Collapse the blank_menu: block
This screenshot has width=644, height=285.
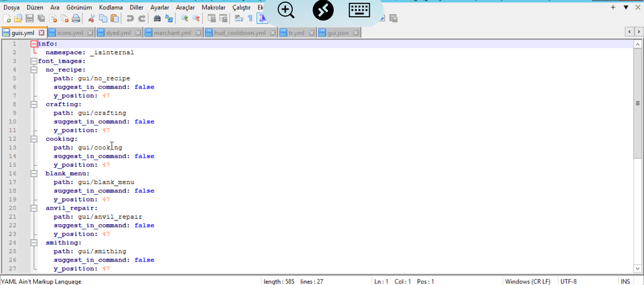coord(34,173)
